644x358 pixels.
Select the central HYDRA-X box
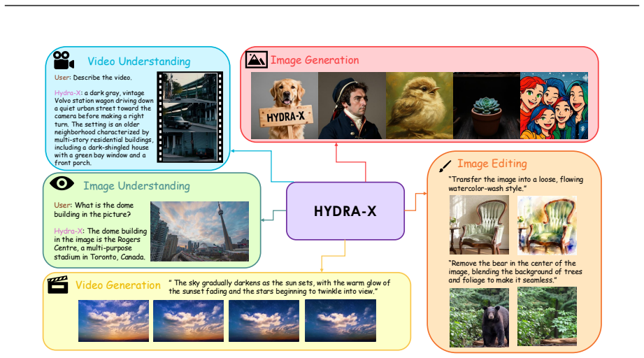pos(345,211)
